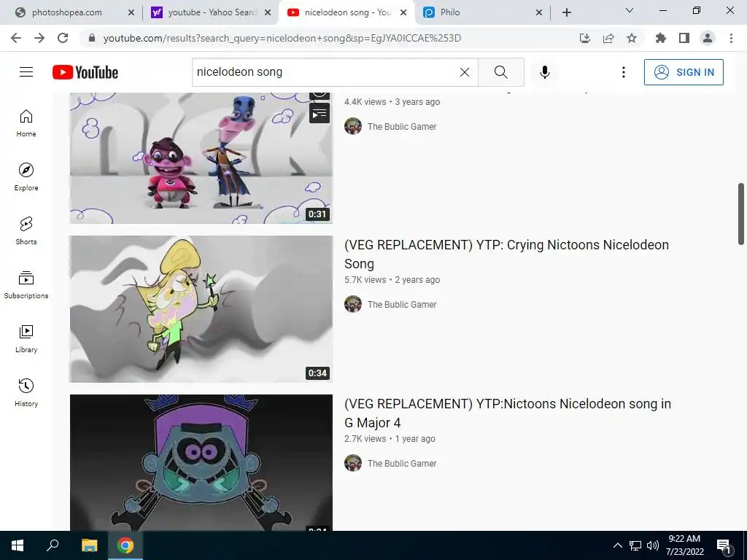
Task: Toggle Chrome side panel icon
Action: pyautogui.click(x=684, y=38)
